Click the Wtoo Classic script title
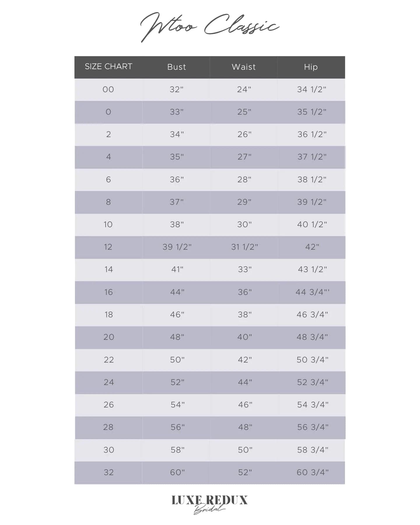Screen dimensions: 420x525 pyautogui.click(x=209, y=26)
